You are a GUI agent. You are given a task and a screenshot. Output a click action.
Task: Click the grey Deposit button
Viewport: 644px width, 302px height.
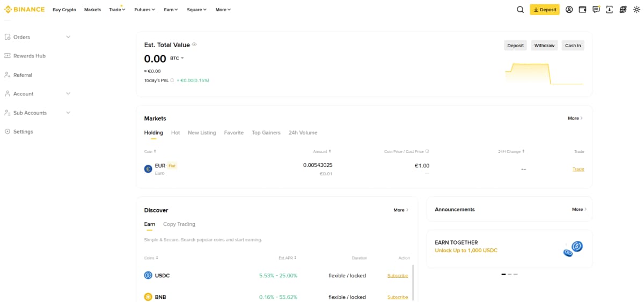pyautogui.click(x=515, y=46)
